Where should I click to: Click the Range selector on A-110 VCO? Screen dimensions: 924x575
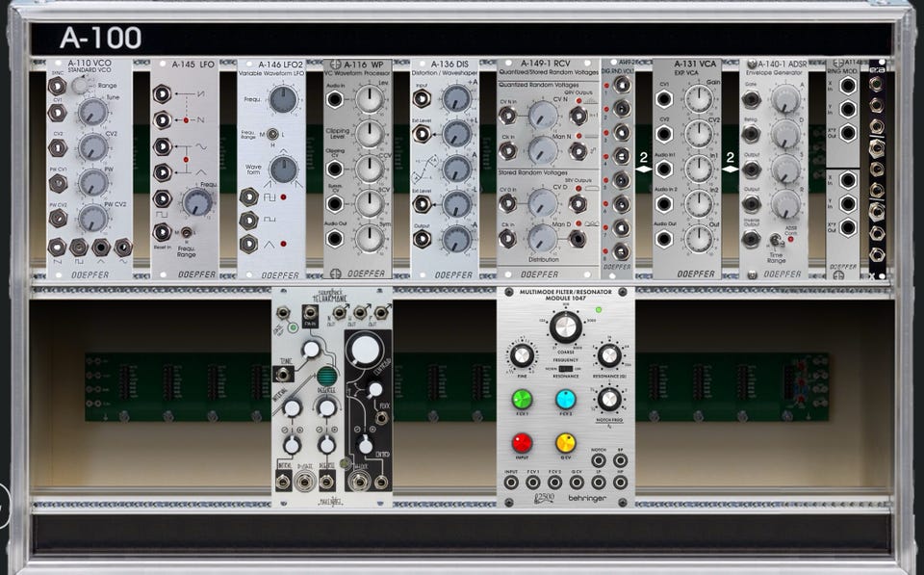[80, 86]
